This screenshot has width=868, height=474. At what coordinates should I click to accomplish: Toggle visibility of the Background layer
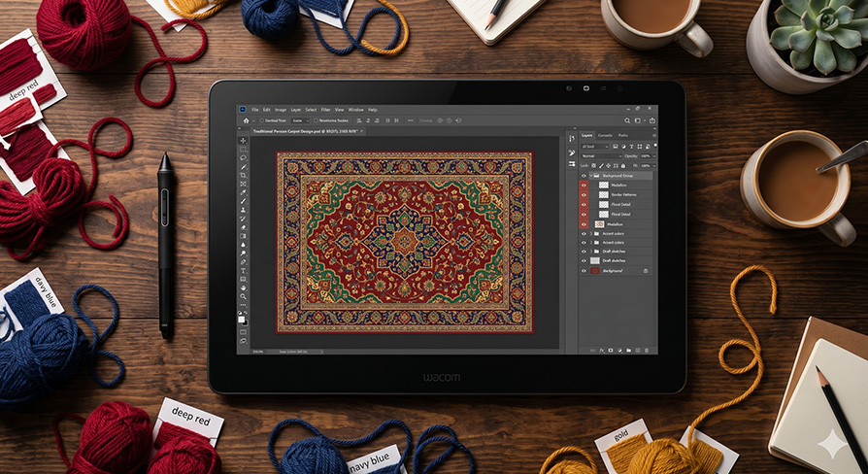click(584, 270)
